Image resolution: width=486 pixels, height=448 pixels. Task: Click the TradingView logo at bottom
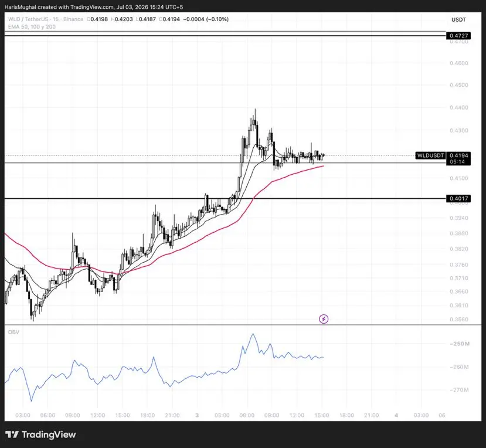[x=40, y=435]
